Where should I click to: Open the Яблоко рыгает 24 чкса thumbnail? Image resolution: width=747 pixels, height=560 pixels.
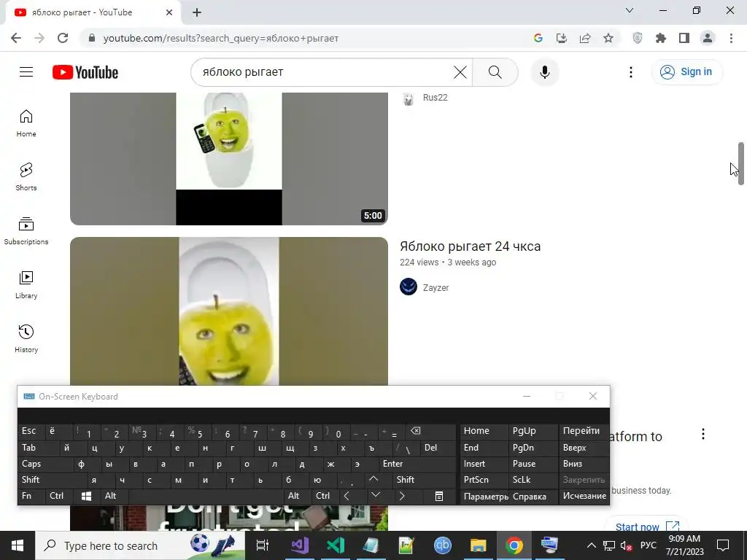(228, 311)
